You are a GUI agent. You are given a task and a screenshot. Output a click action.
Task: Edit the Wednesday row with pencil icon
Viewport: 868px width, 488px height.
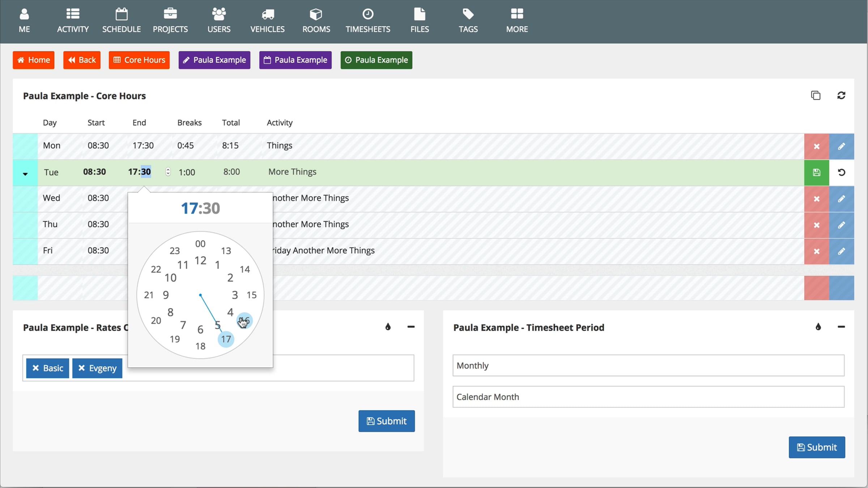tap(842, 199)
